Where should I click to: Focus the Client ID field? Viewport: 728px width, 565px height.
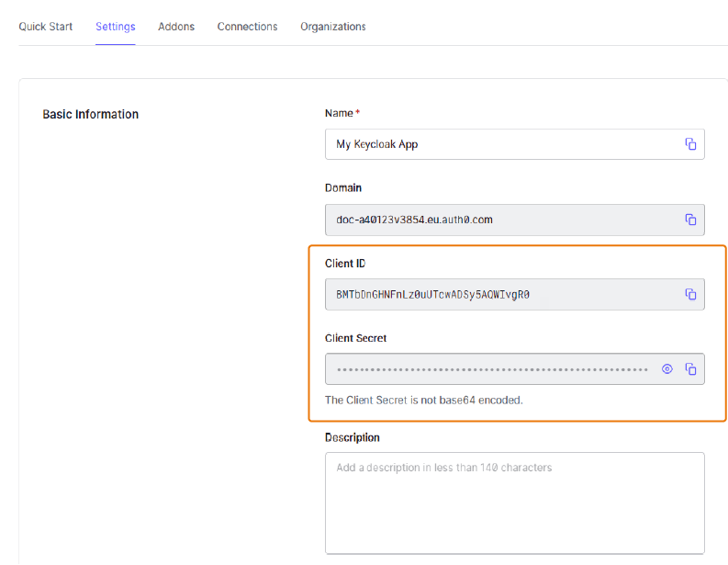[x=514, y=294]
